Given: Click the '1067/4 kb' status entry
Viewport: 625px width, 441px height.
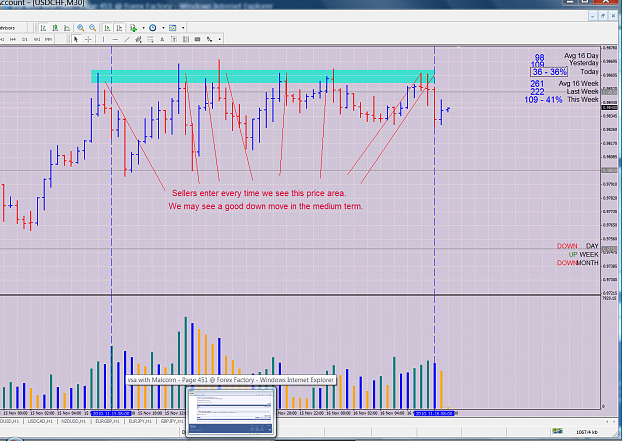Looking at the screenshot, I should point(587,432).
